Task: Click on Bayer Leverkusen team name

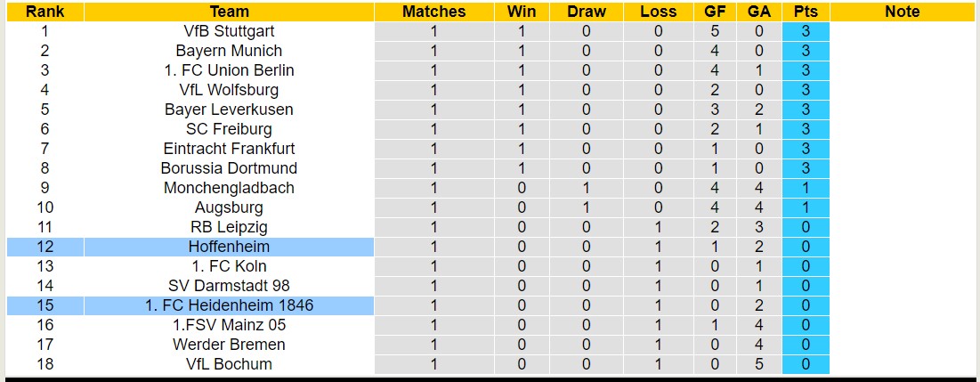Action: coord(229,110)
